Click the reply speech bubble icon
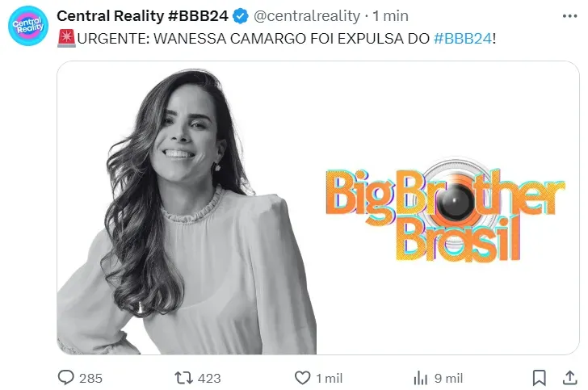Image resolution: width=588 pixels, height=390 pixels. coord(66,377)
